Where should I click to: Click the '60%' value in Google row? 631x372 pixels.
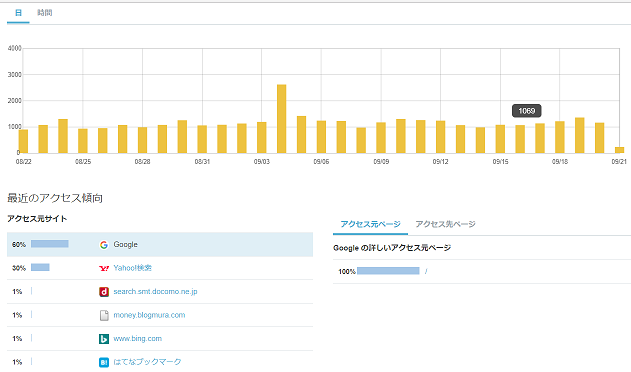(19, 244)
